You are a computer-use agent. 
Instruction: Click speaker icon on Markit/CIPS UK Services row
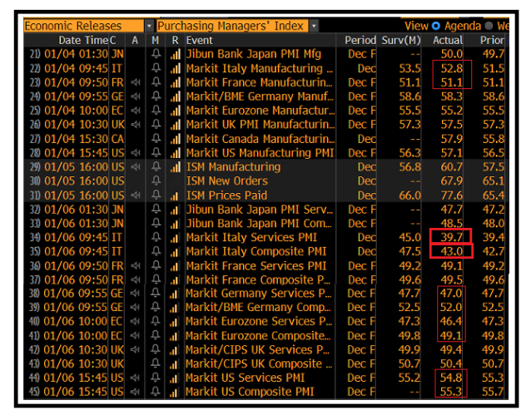(136, 350)
